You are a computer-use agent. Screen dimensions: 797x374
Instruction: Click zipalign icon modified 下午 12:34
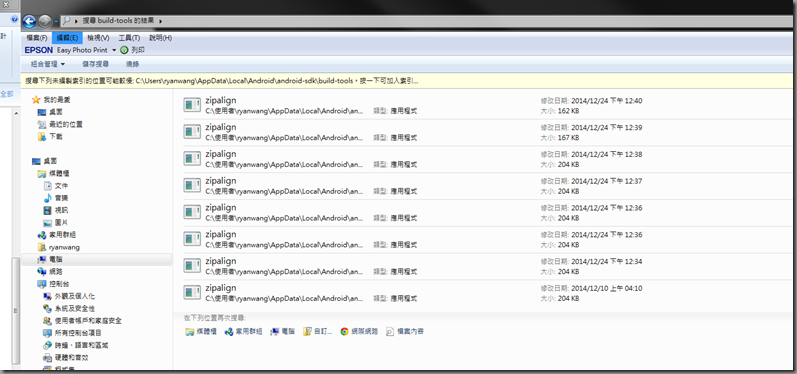coord(192,266)
